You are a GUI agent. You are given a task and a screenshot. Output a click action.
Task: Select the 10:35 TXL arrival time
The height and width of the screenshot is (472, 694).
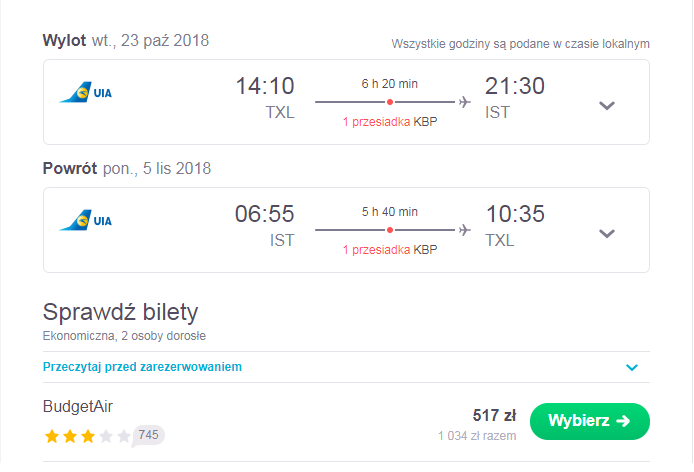coord(515,225)
